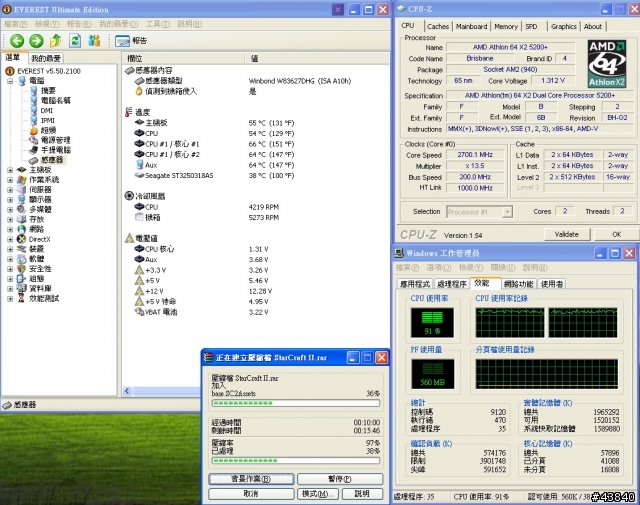Click the 電壓值 warning icon in the sensor list

tap(129, 238)
